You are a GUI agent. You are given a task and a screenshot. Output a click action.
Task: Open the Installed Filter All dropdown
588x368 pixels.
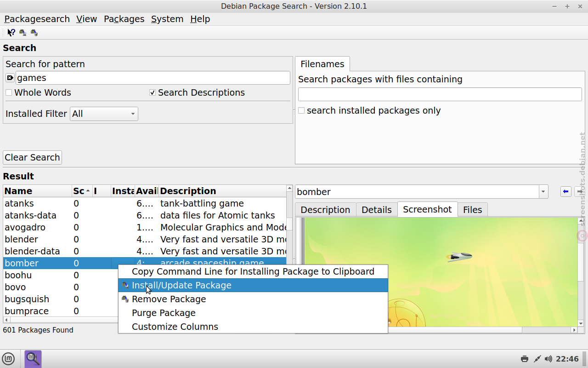(x=104, y=114)
